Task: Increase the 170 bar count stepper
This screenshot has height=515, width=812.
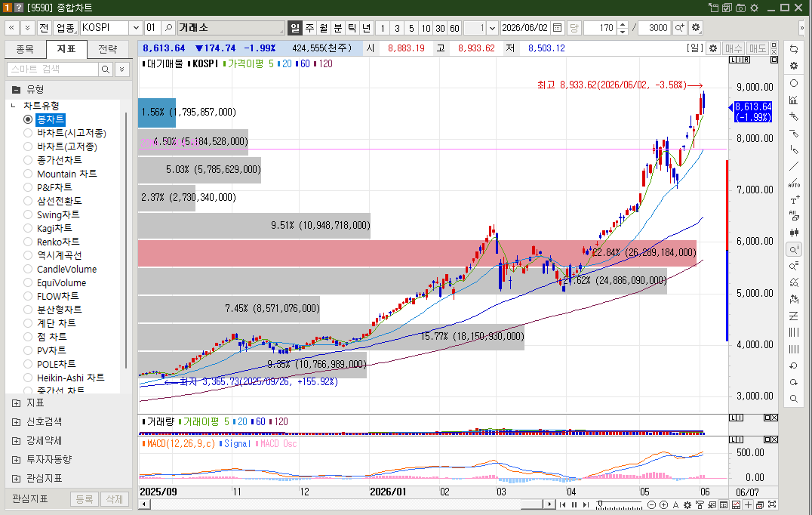Action: pos(623,24)
